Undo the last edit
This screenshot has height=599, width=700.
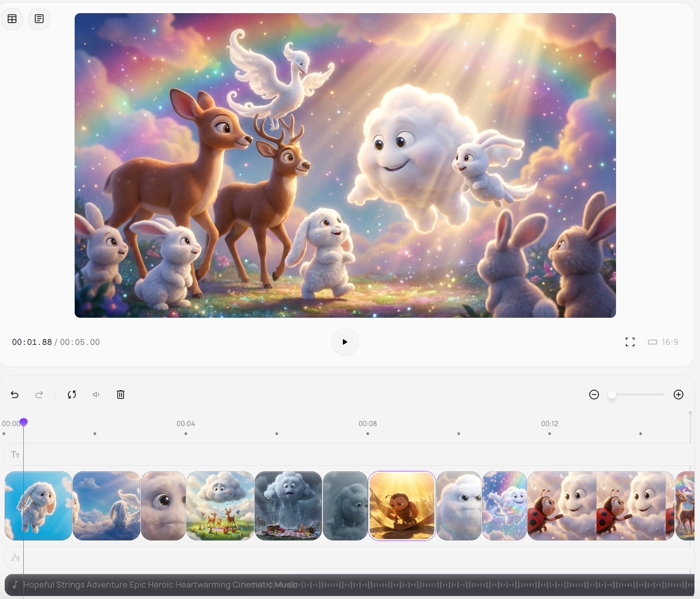[x=15, y=395]
